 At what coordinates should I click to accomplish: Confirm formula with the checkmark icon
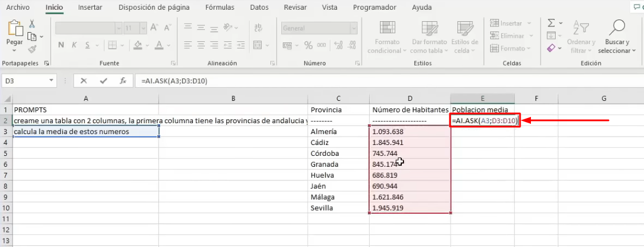click(x=103, y=81)
